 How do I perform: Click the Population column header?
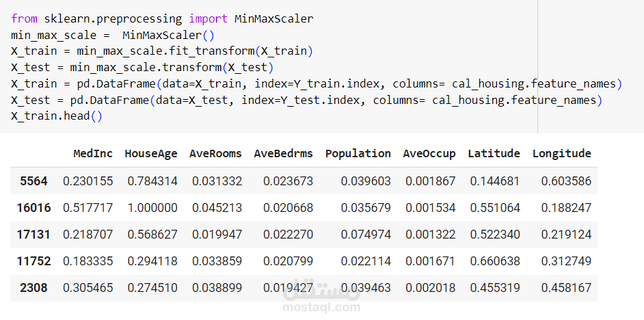click(x=358, y=154)
